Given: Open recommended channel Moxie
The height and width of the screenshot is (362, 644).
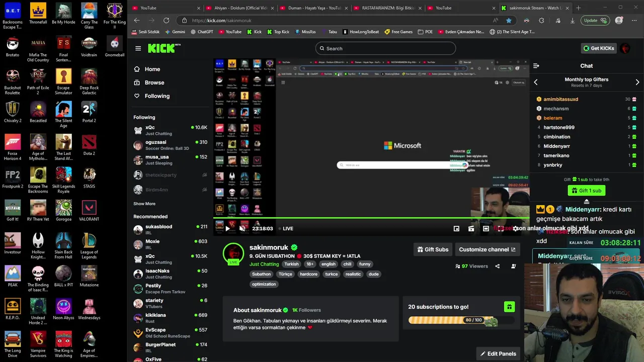Looking at the screenshot, I should pos(170,244).
